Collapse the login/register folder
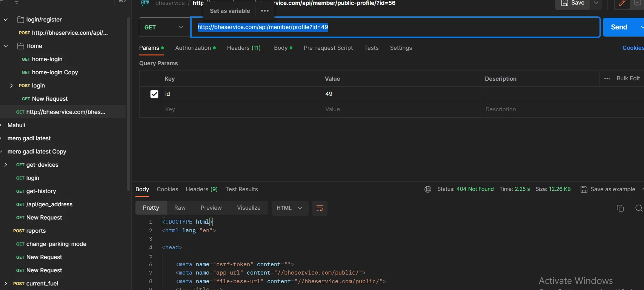Image resolution: width=644 pixels, height=290 pixels. click(x=6, y=20)
